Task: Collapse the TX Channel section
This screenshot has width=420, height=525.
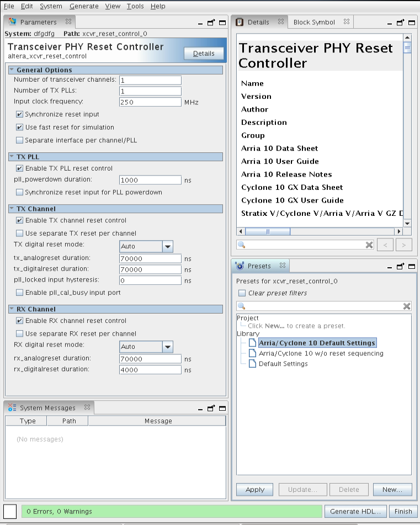Action: coord(12,208)
